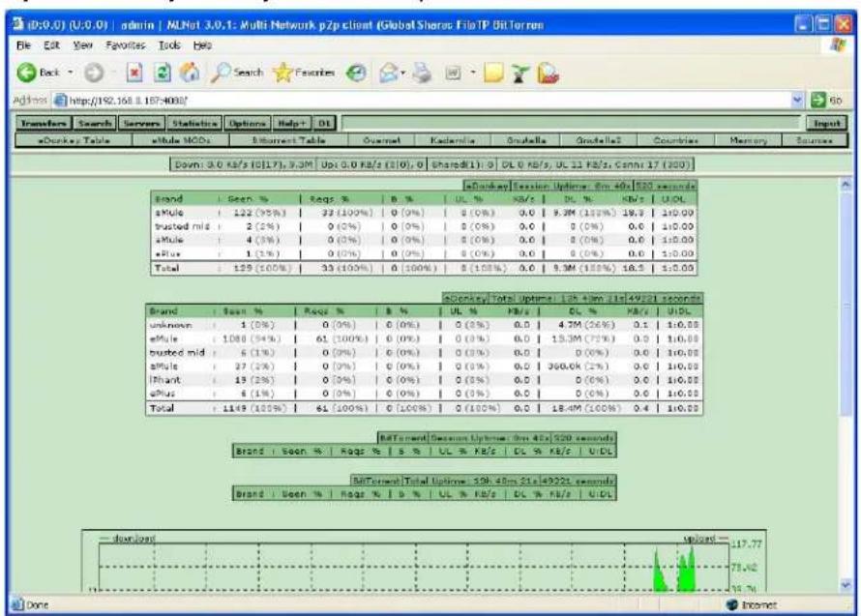Select the eDonkey Table tab
This screenshot has height=616, width=861.
click(74, 140)
